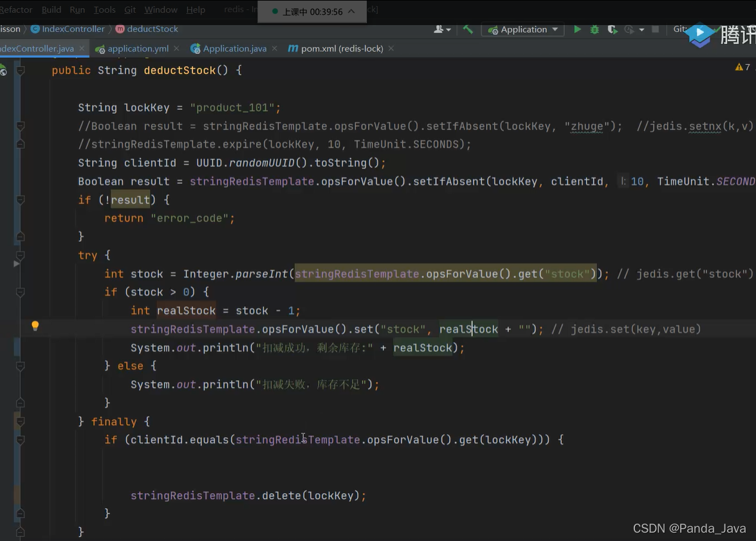Close the IndexController.java tab
Screen dimensions: 756x541
click(82, 48)
